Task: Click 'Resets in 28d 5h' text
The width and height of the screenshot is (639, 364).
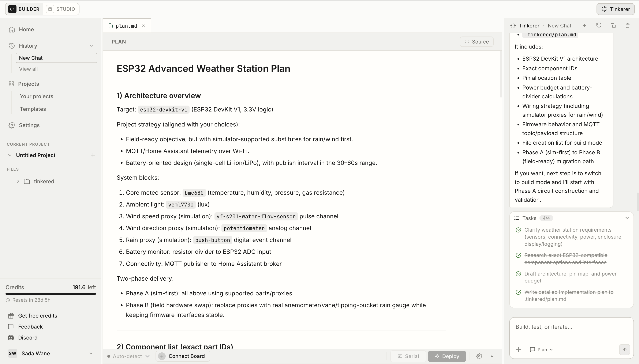Action: 31,300
